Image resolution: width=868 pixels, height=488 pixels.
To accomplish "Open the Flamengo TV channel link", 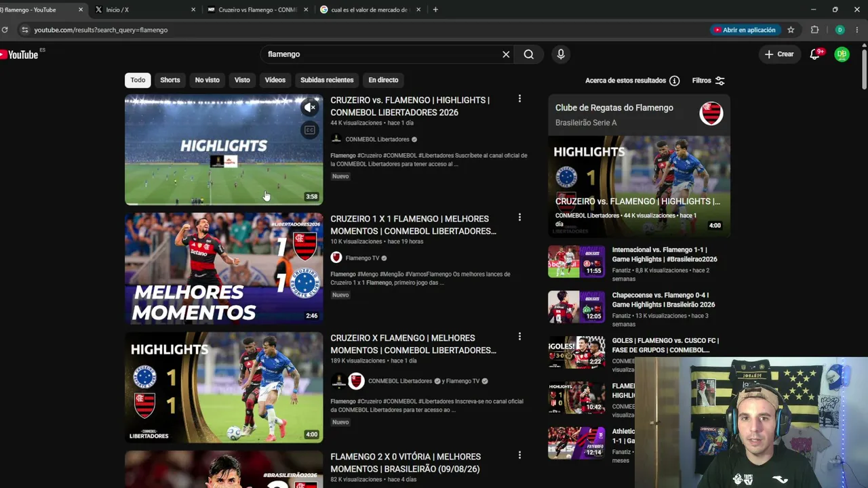I will coord(362,258).
